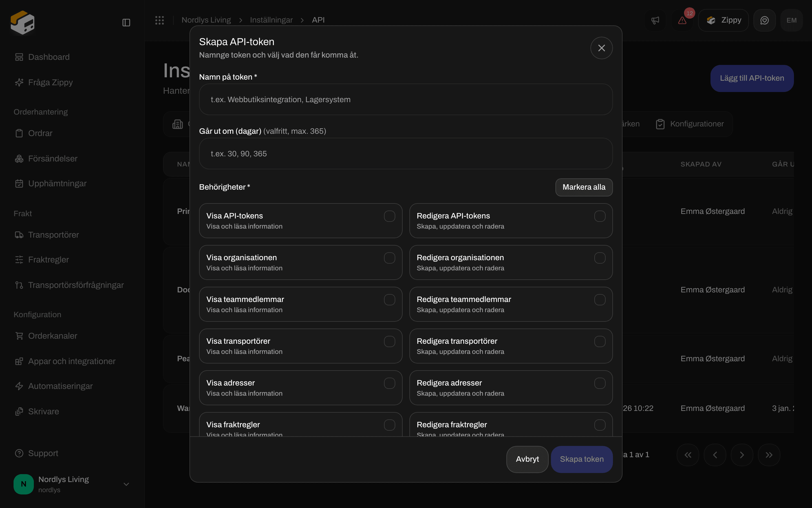Click the Ordrar clipboard icon
The height and width of the screenshot is (508, 812).
pyautogui.click(x=19, y=133)
